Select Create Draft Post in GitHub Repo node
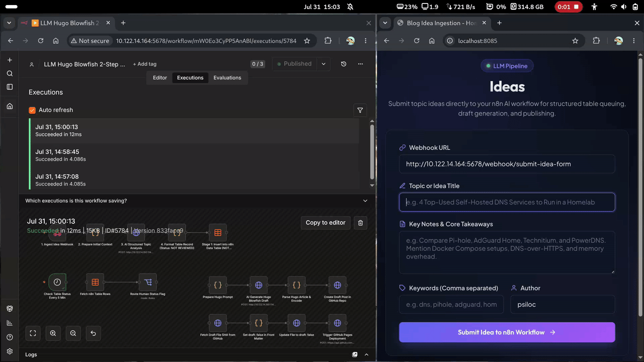Image resolution: width=644 pixels, height=362 pixels. 338,285
